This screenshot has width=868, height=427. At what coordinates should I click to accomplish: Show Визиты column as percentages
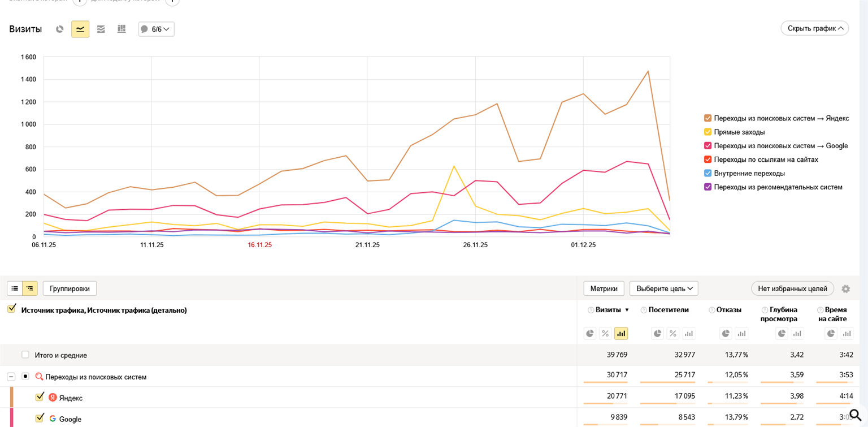(x=605, y=334)
